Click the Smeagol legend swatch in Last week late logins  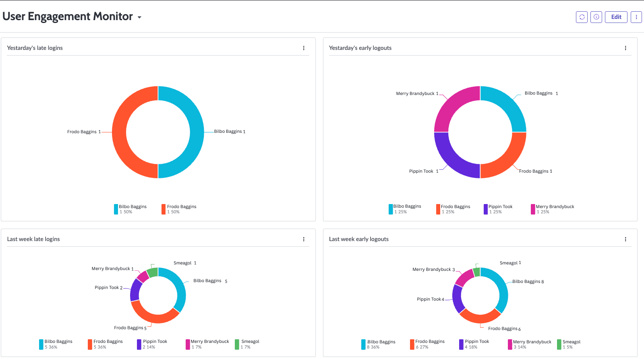click(237, 345)
